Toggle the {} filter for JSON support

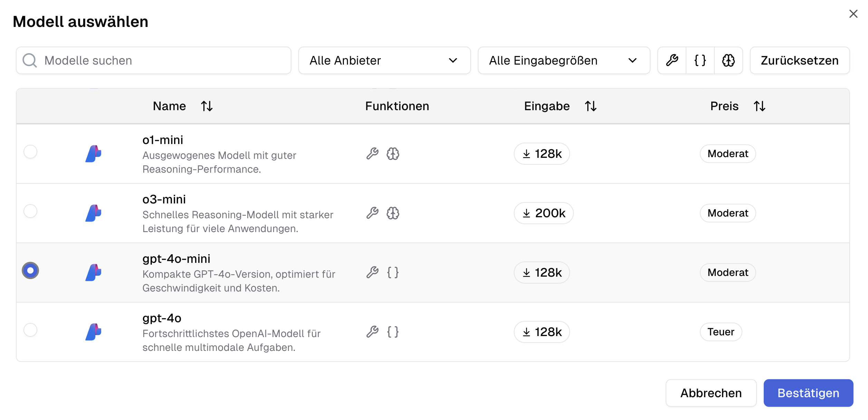point(700,60)
